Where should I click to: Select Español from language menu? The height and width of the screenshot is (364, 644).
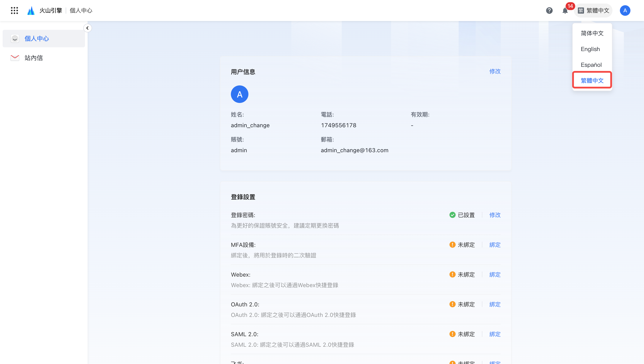click(x=592, y=65)
